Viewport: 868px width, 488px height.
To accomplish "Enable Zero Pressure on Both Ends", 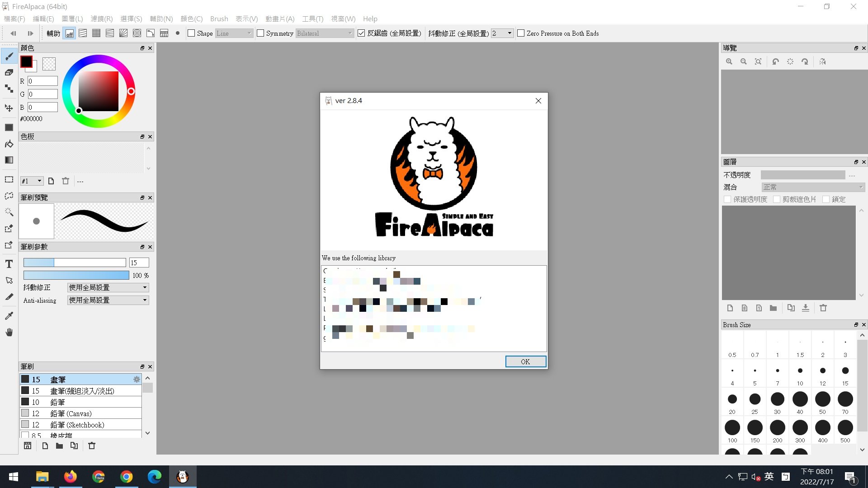I will [521, 33].
